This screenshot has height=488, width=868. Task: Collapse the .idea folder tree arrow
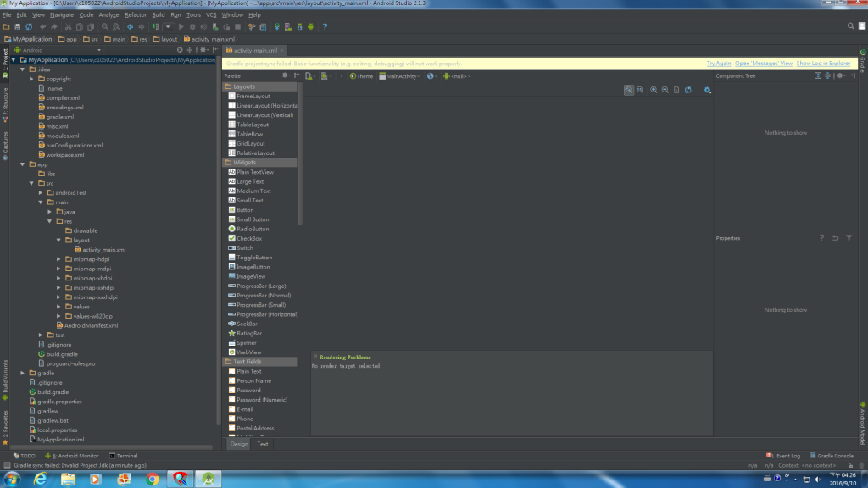pos(23,69)
